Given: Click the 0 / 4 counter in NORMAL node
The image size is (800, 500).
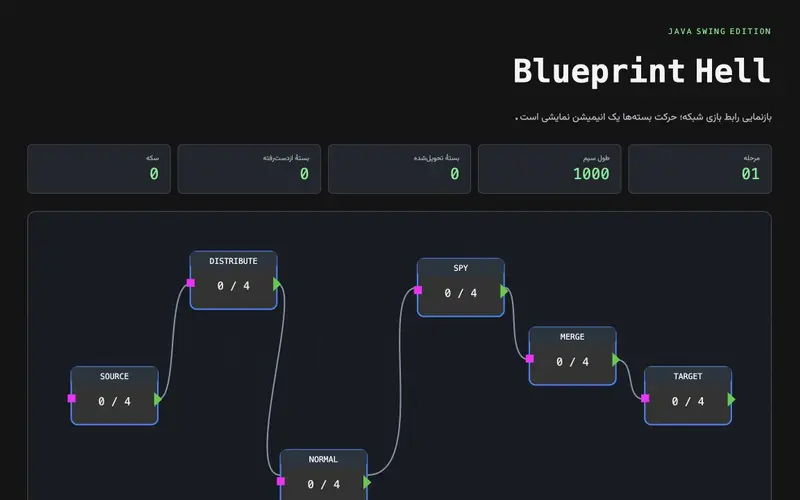Looking at the screenshot, I should tap(323, 485).
